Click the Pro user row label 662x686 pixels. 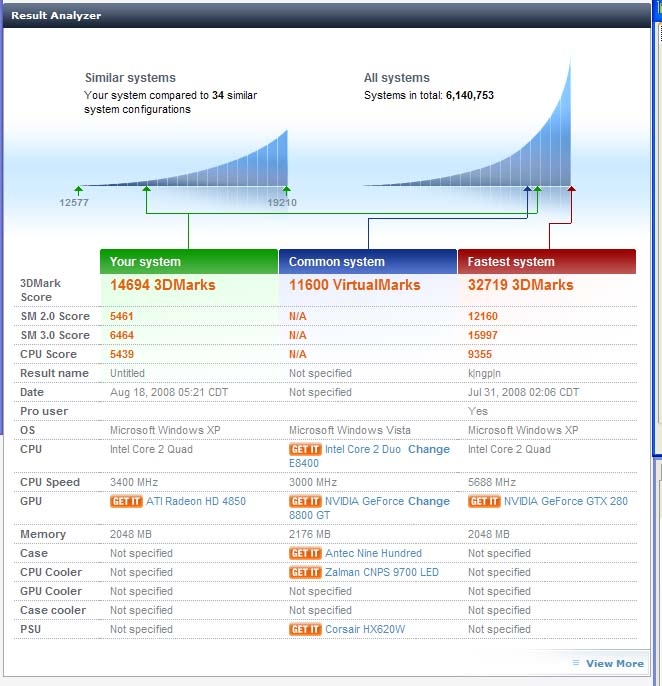click(44, 411)
